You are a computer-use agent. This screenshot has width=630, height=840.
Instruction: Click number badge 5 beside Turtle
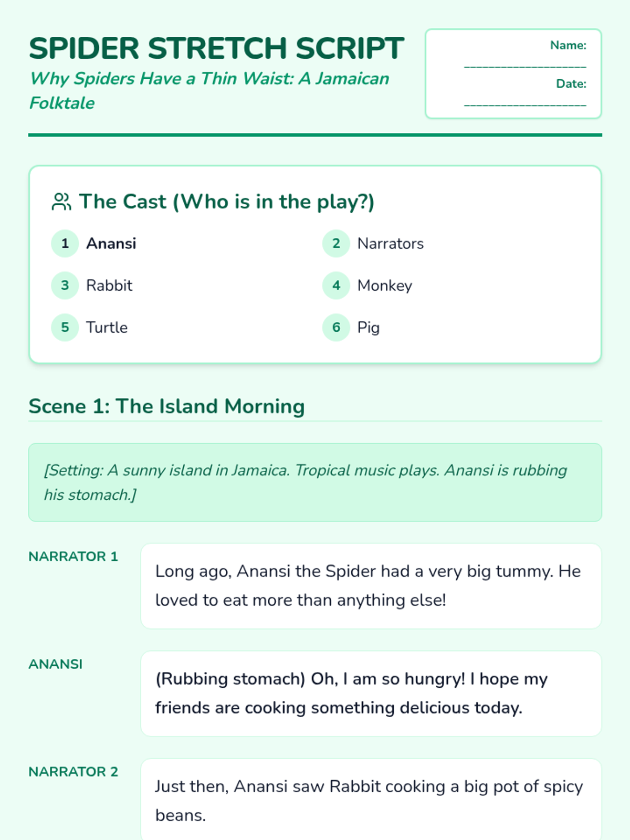65,328
